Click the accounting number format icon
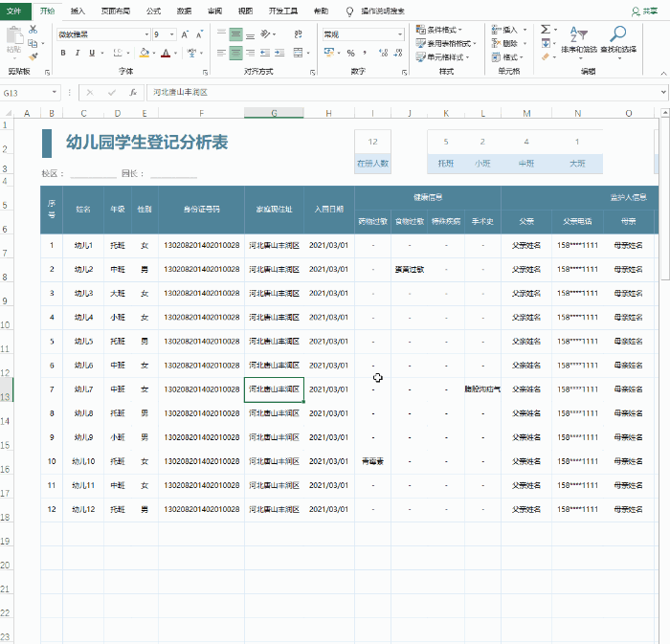 click(329, 53)
